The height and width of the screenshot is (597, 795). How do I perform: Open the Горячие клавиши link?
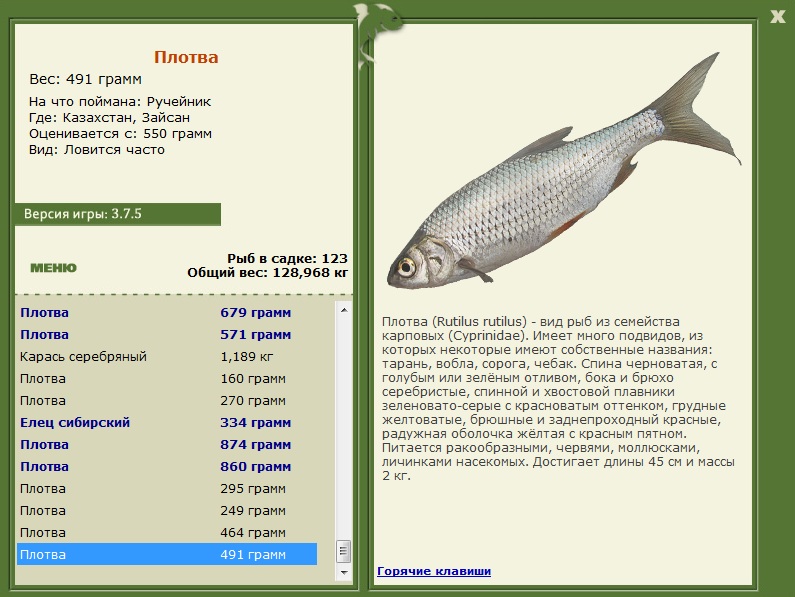[x=434, y=571]
